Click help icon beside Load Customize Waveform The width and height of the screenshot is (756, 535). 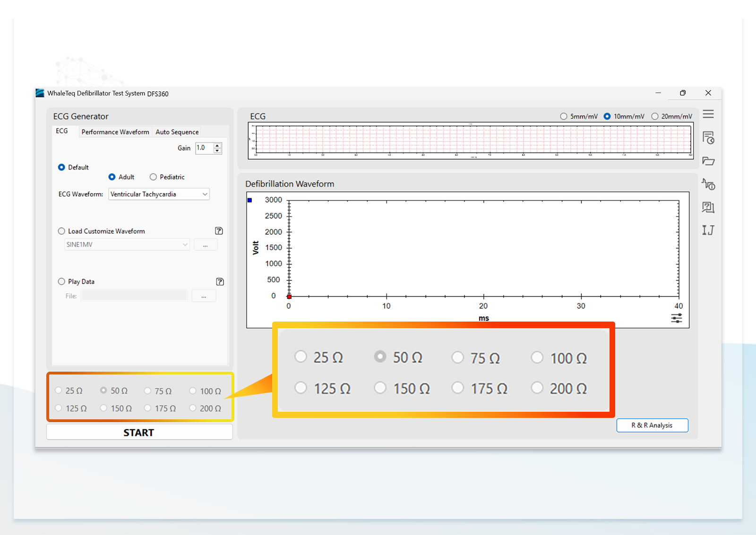click(x=219, y=231)
